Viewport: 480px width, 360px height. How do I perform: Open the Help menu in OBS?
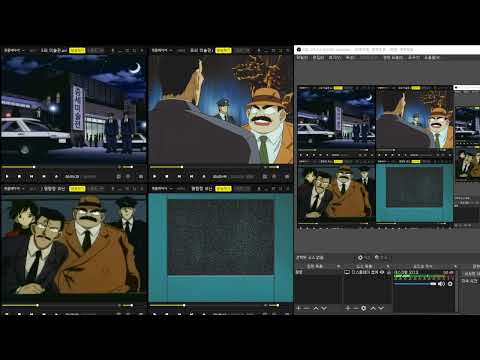(432, 58)
